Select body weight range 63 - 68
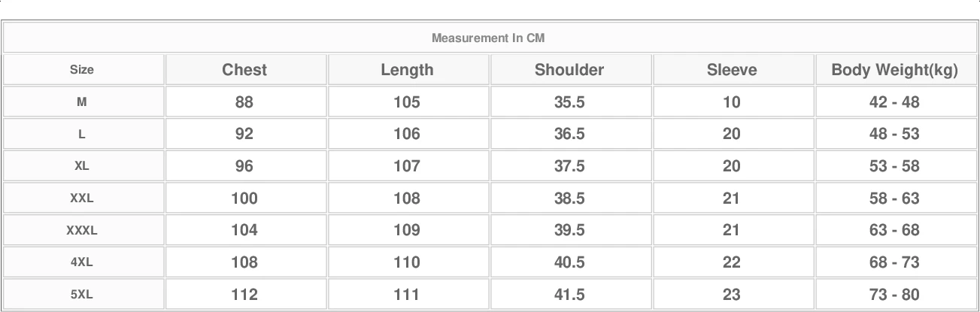Image resolution: width=980 pixels, height=312 pixels. [894, 230]
